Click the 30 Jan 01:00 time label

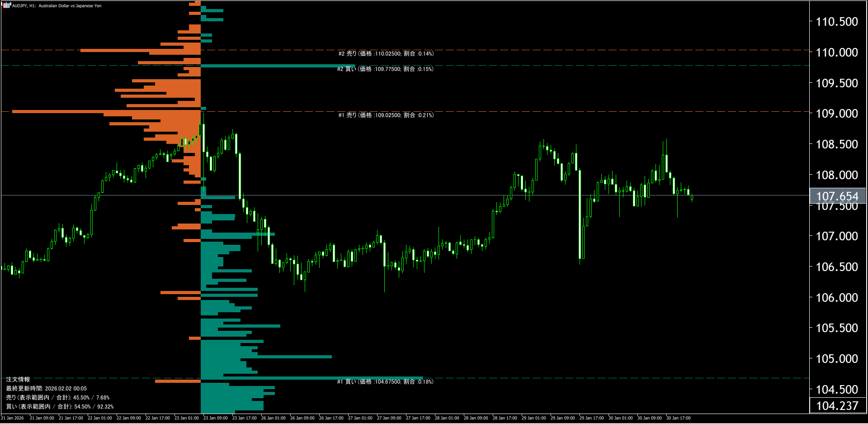621,418
